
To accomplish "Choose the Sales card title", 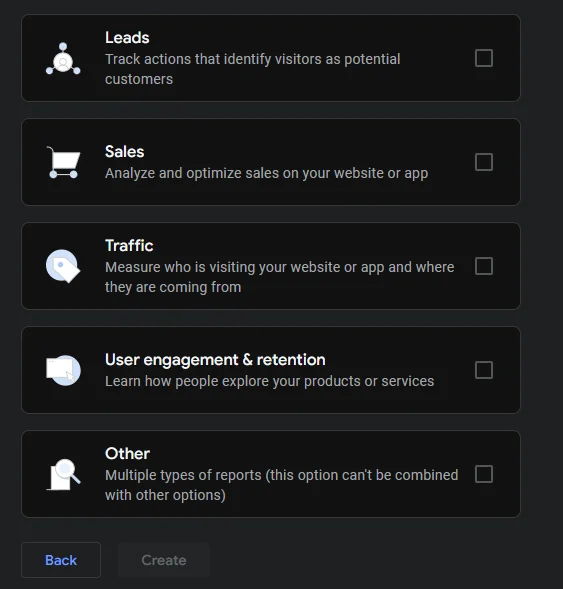I will click(x=124, y=152).
